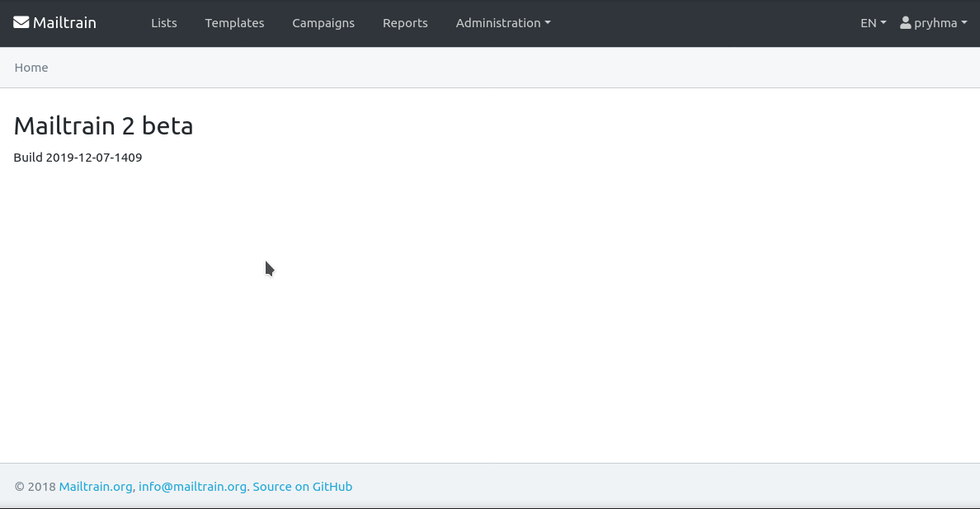Go to Templates in navigation bar

234,23
